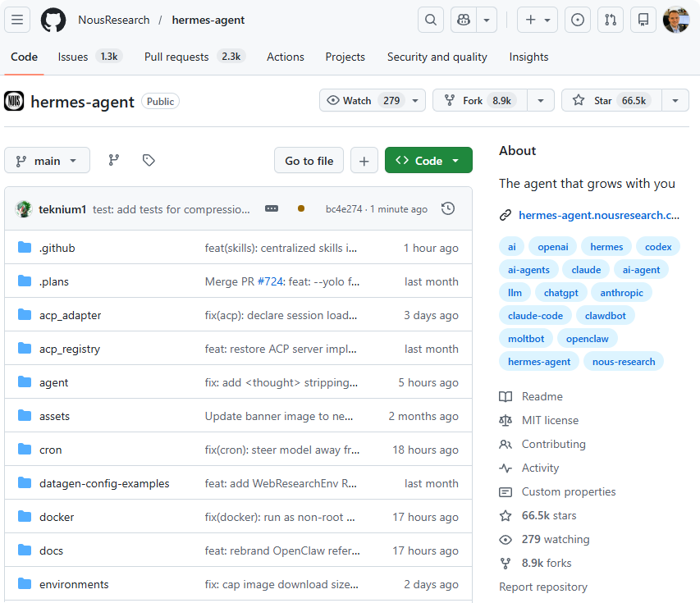The width and height of the screenshot is (700, 603).
Task: Switch to the Pull requests tab
Action: (194, 57)
